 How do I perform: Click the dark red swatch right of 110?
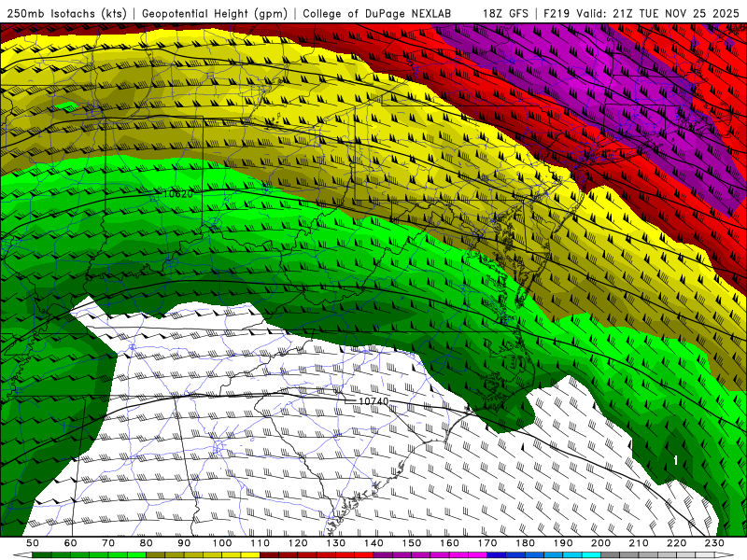[269, 555]
